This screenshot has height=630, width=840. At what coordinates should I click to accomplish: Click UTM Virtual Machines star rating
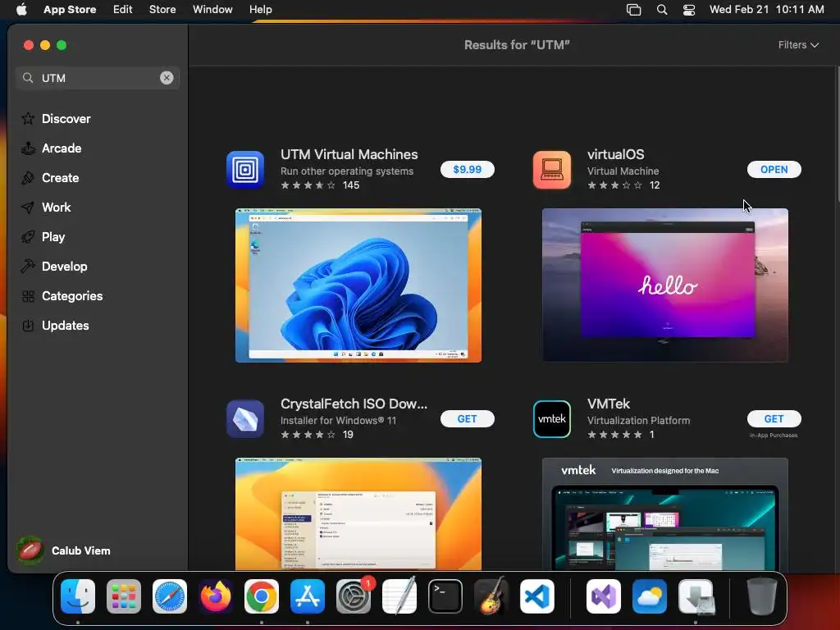pyautogui.click(x=308, y=185)
